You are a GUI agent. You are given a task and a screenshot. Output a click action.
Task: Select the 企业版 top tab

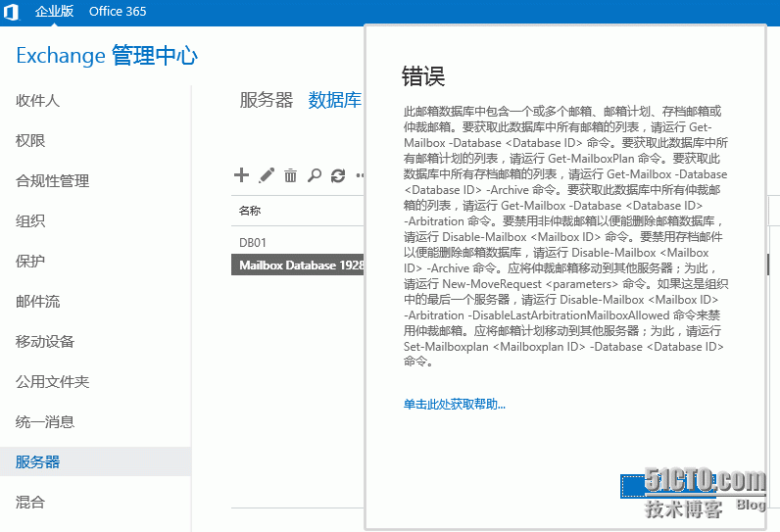54,12
